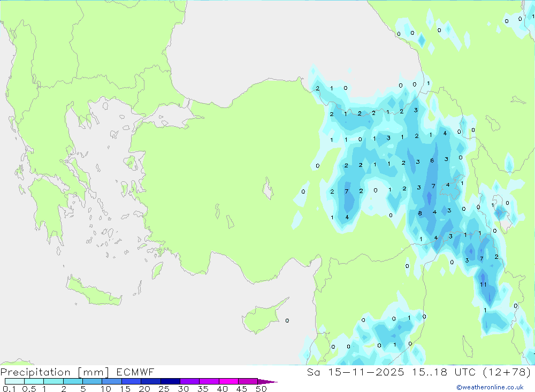Screen dimensions: 535x392
Task: Click the '6' precipitation value on the map
Action: tap(432, 160)
